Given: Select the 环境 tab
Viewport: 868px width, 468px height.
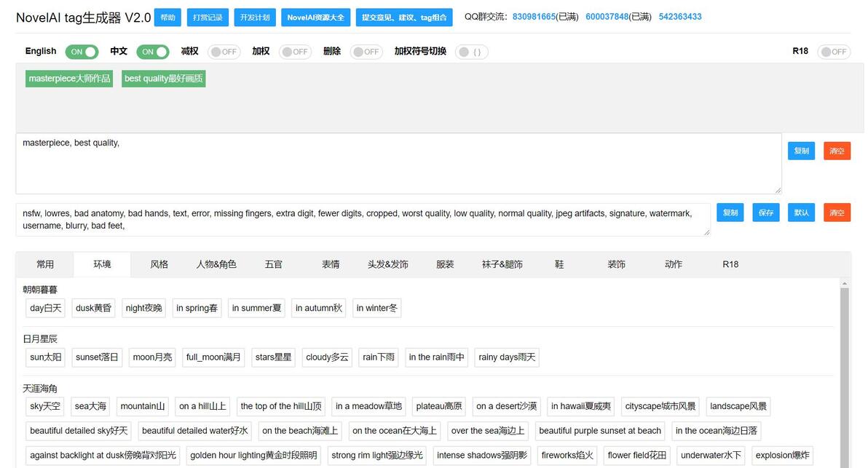Looking at the screenshot, I should 102,264.
